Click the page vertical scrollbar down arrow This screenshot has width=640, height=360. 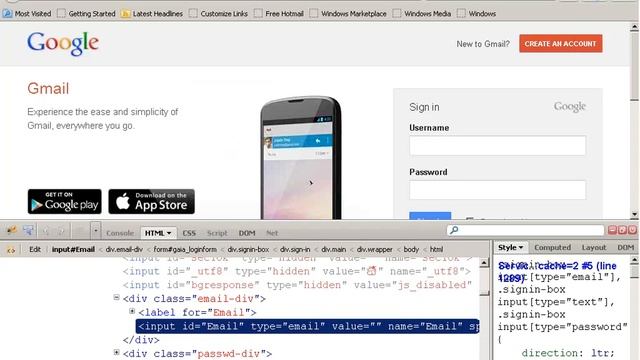[634, 214]
